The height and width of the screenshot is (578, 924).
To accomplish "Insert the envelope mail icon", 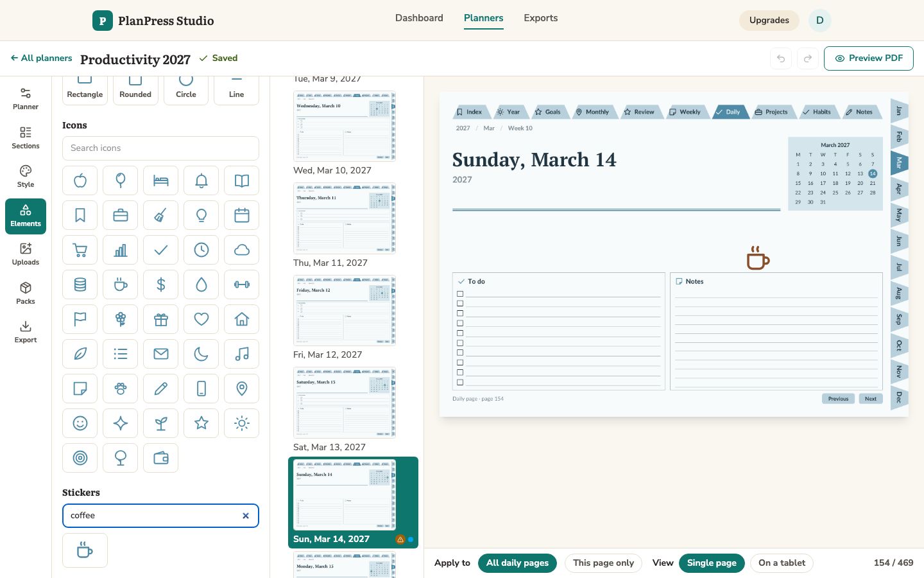I will point(161,354).
